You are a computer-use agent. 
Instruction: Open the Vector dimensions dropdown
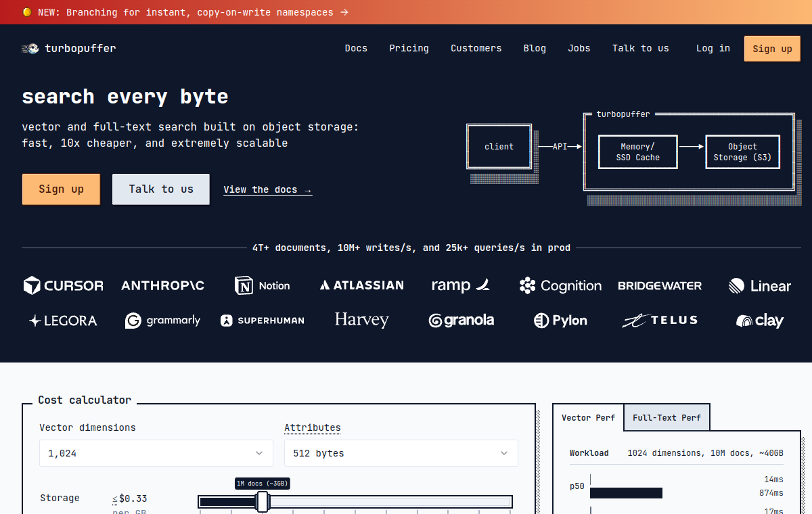(156, 453)
